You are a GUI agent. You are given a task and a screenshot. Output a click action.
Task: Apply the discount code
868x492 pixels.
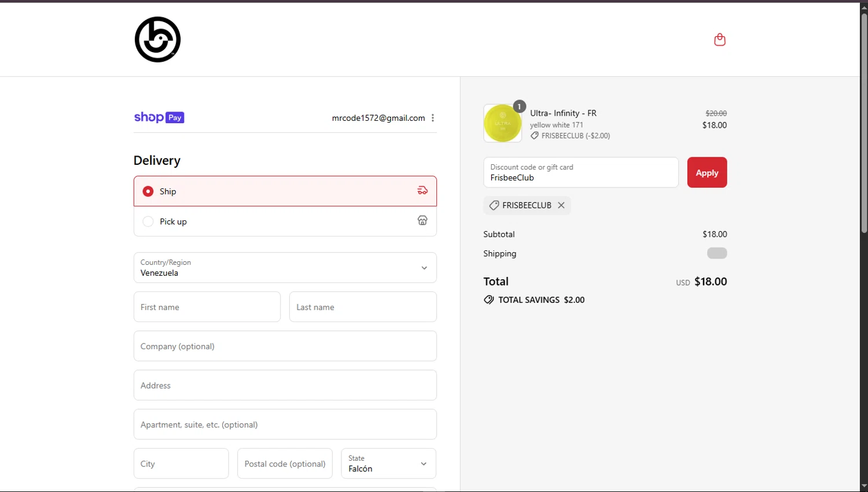(707, 172)
